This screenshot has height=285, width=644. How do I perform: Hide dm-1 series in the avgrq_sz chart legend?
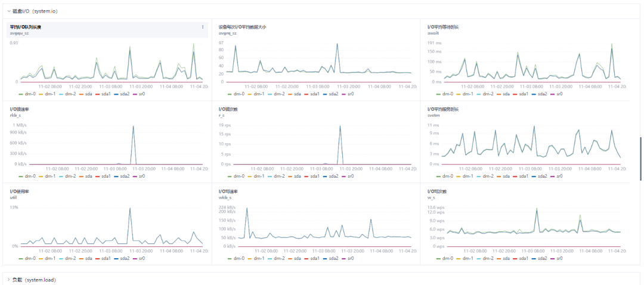[257, 94]
